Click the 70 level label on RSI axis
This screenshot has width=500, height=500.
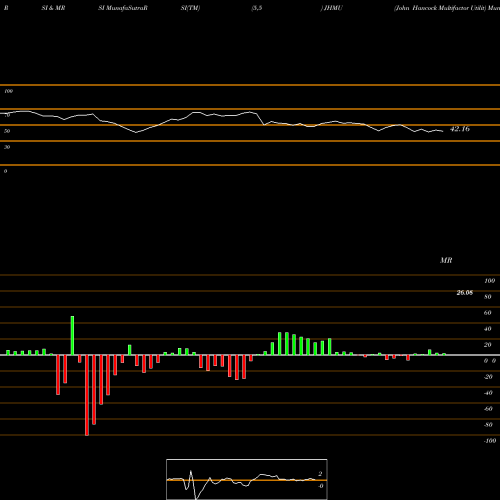pos(7,115)
